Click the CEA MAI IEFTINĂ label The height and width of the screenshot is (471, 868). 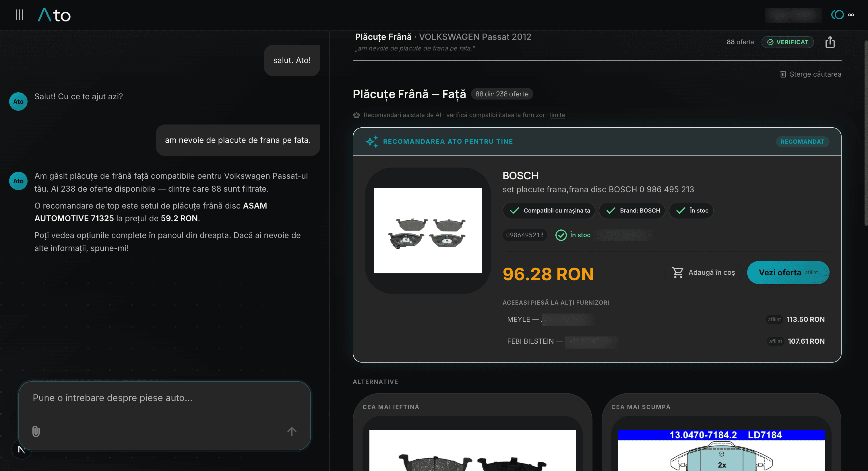point(391,407)
